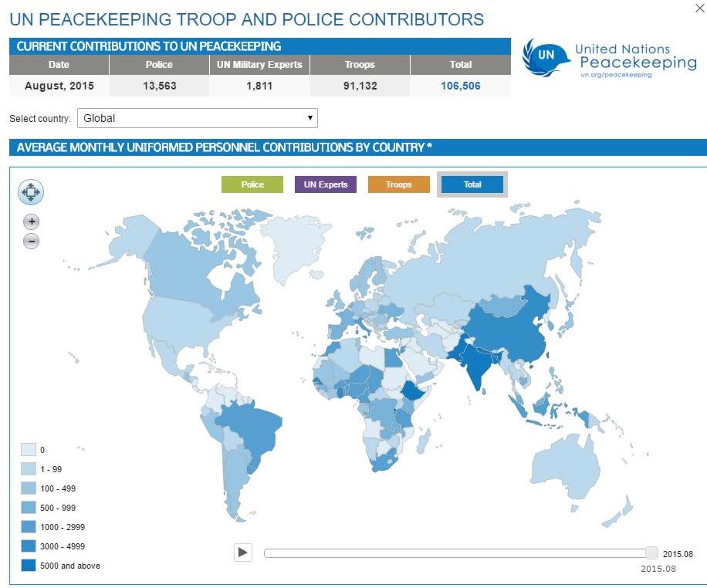Enable the UN Experts map view
This screenshot has height=588, width=707.
pyautogui.click(x=325, y=184)
